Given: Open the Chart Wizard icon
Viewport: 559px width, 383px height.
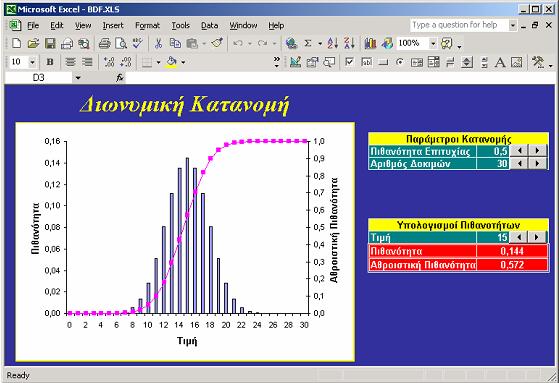Looking at the screenshot, I should tap(370, 44).
